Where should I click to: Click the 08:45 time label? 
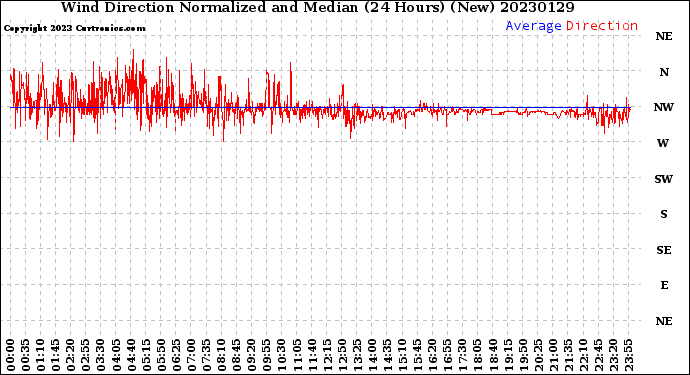[x=237, y=355]
